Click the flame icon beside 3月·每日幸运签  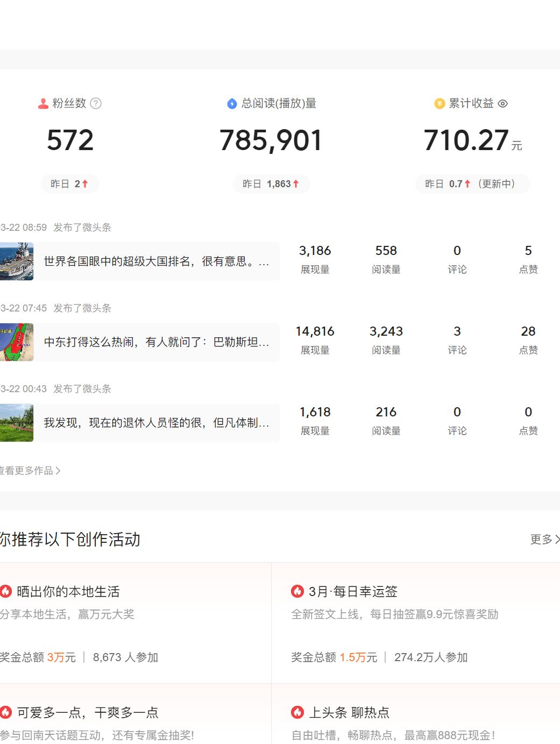coord(297,591)
